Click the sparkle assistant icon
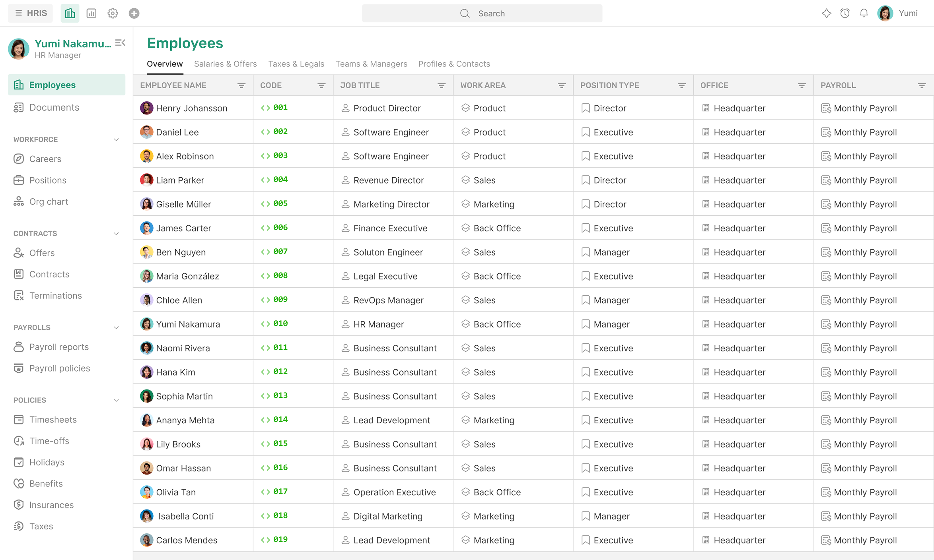This screenshot has width=934, height=560. pos(826,14)
